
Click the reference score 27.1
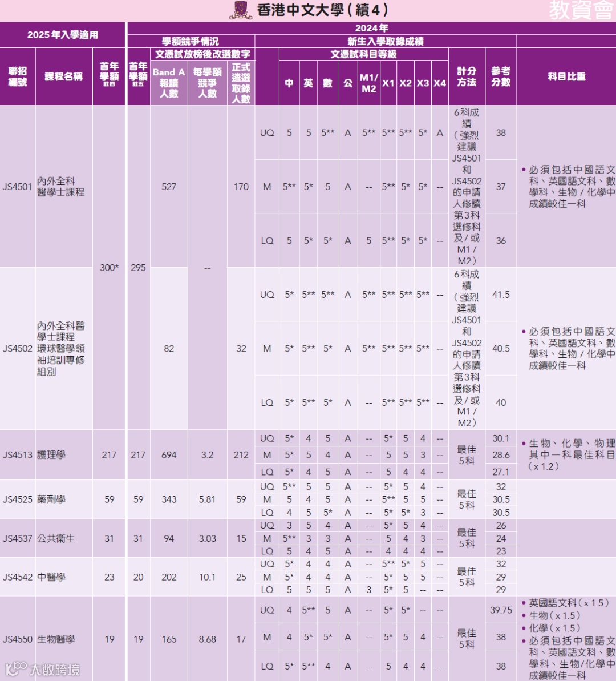(501, 472)
